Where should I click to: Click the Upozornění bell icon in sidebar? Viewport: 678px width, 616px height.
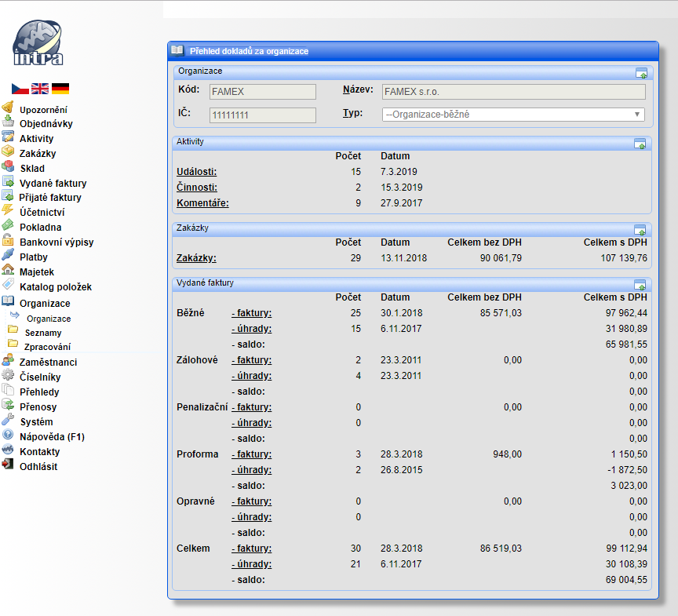coord(8,109)
